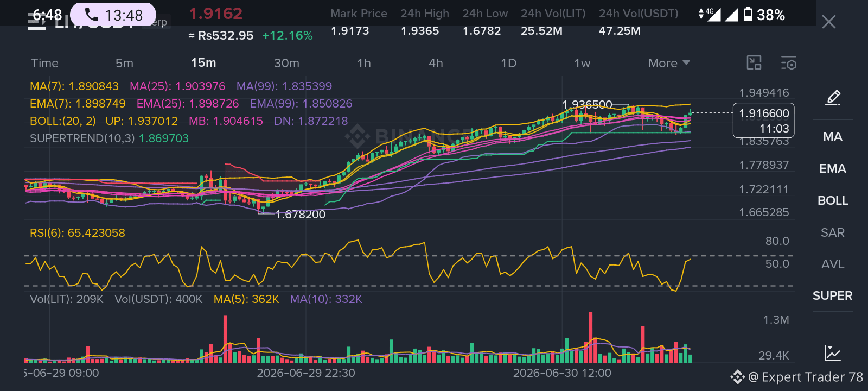Enable the AVL indicator
This screenshot has height=391, width=868.
click(x=833, y=264)
